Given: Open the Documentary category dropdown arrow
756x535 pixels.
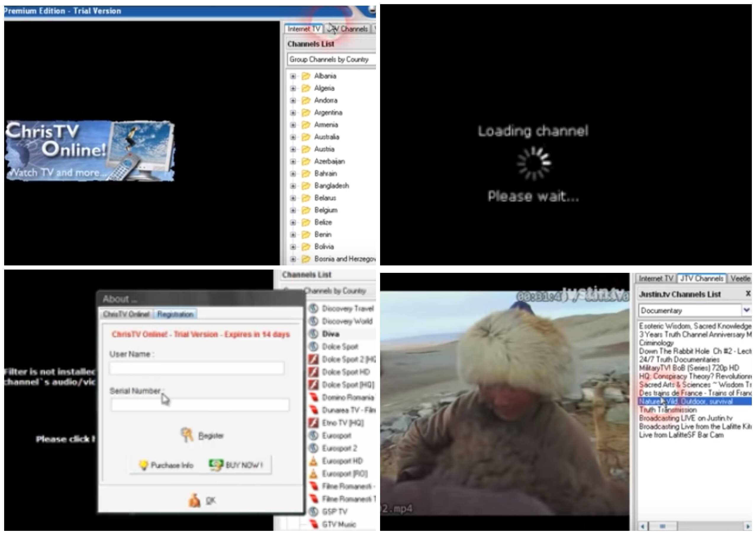Looking at the screenshot, I should (x=746, y=310).
